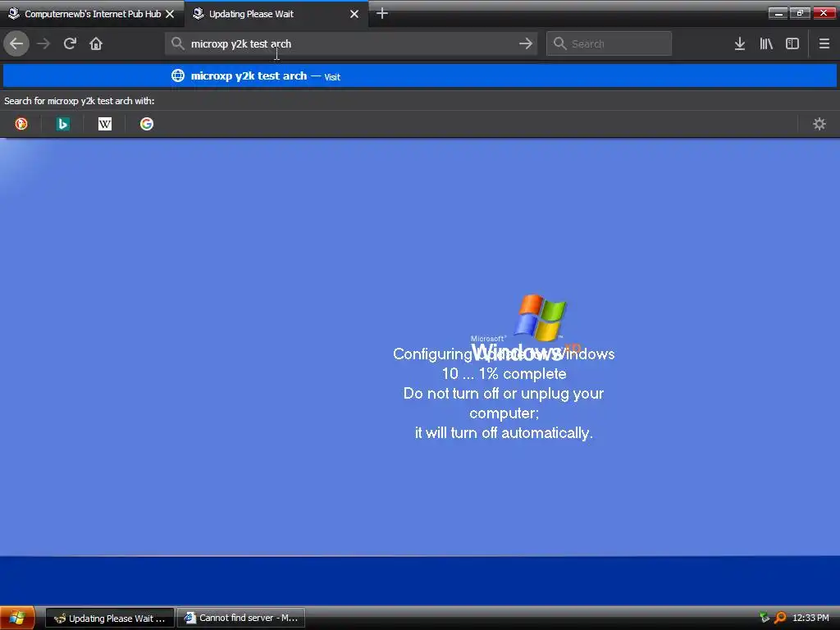
Task: Close the Updating Please Wait tab
Action: click(354, 14)
